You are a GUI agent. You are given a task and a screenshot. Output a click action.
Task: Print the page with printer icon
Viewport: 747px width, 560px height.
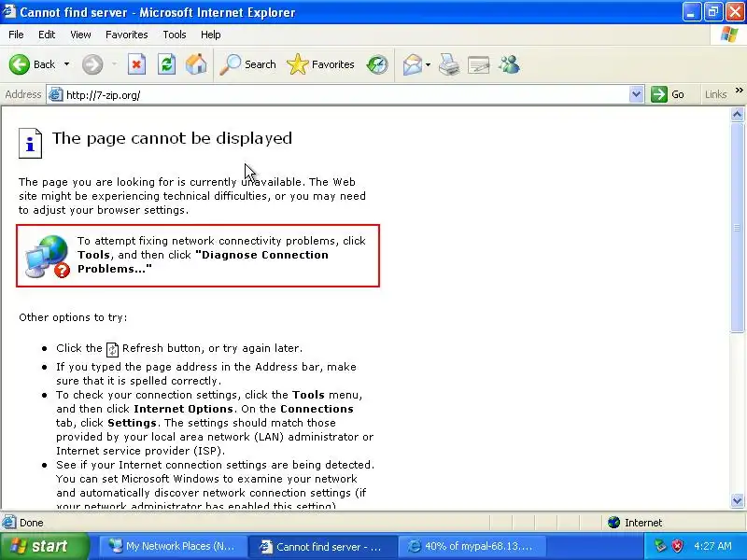point(449,64)
